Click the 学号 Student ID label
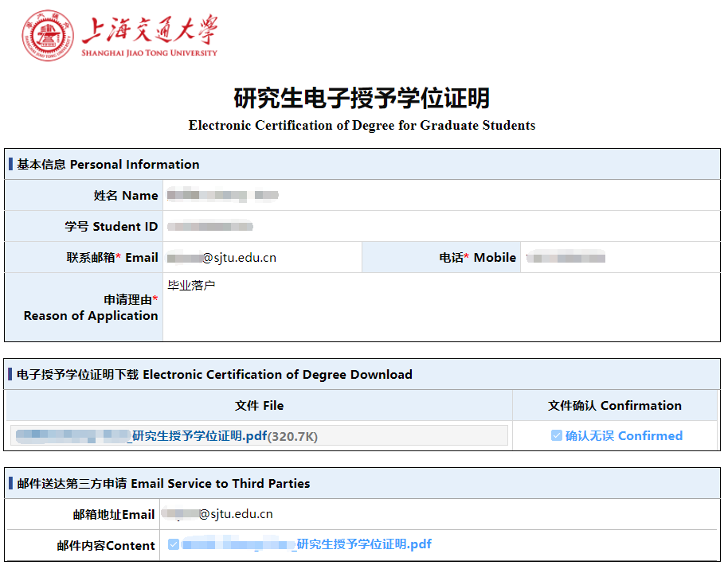Viewport: 728px width, 569px height. tap(111, 226)
